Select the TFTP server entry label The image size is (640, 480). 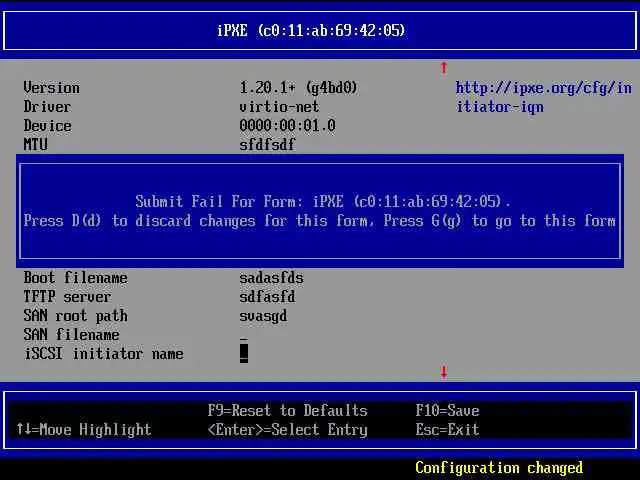(x=67, y=296)
